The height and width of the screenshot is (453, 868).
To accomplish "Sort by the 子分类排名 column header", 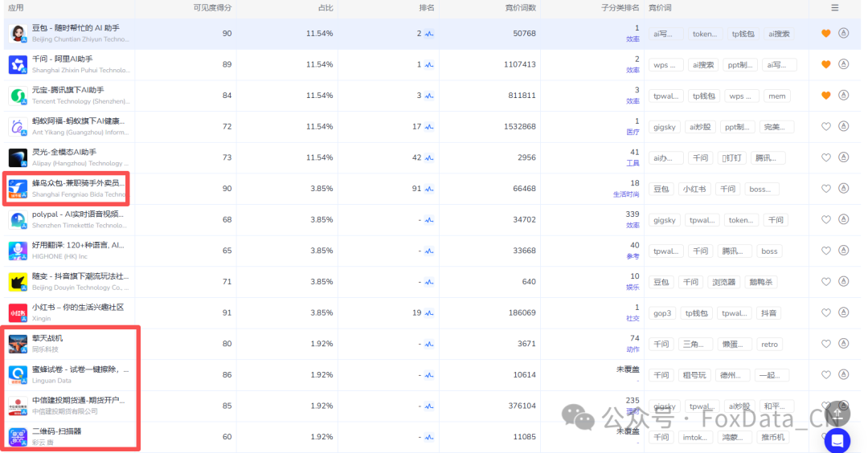I will (x=620, y=8).
